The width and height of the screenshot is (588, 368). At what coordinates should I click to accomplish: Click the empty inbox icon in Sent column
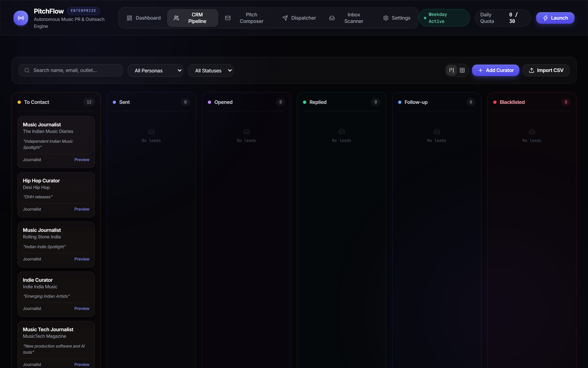click(x=151, y=132)
